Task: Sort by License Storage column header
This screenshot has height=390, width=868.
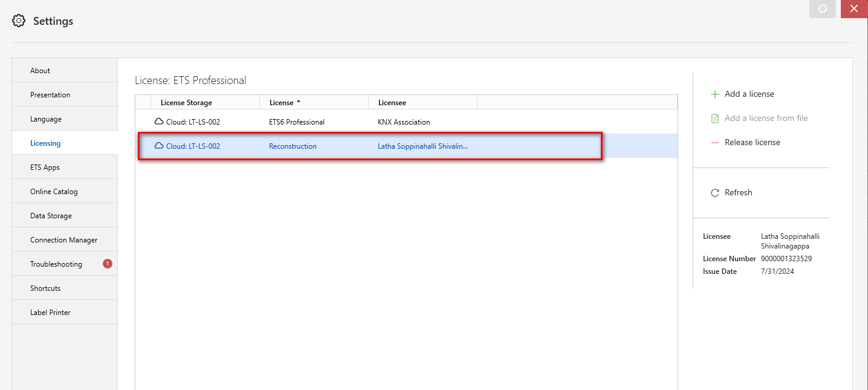Action: [x=186, y=103]
